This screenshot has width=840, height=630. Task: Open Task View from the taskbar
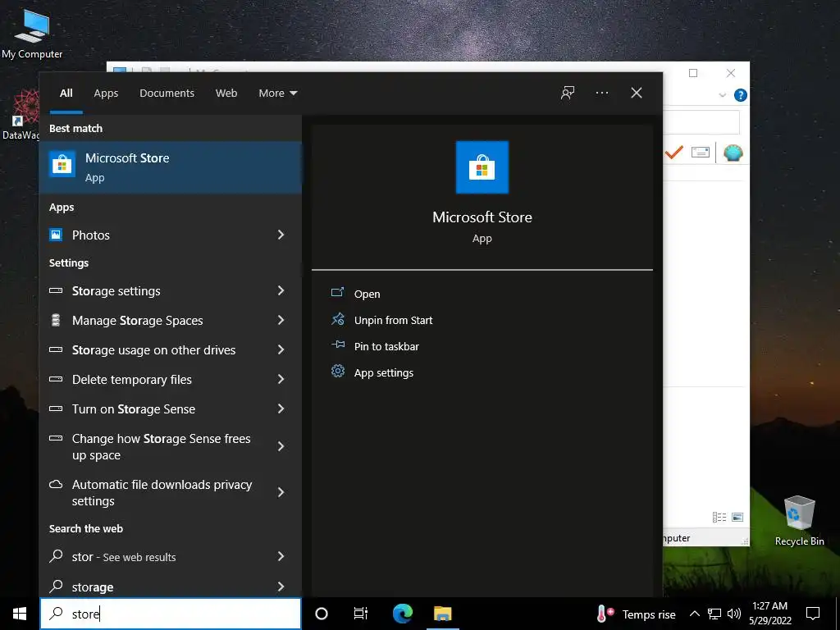point(361,614)
